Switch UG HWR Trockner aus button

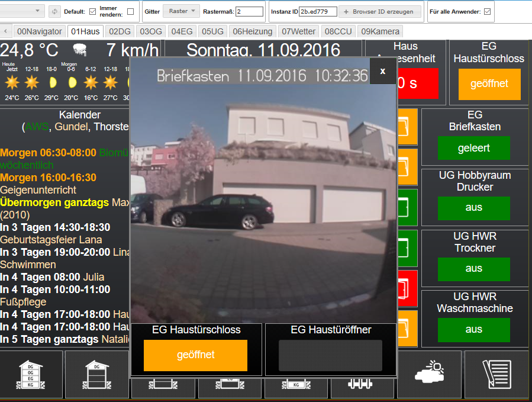pos(474,269)
